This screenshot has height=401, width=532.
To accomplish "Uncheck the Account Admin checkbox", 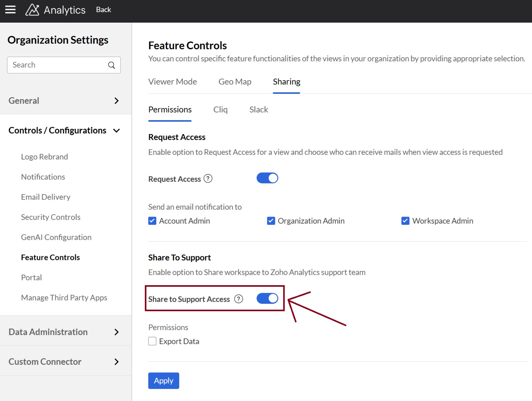I will click(152, 221).
